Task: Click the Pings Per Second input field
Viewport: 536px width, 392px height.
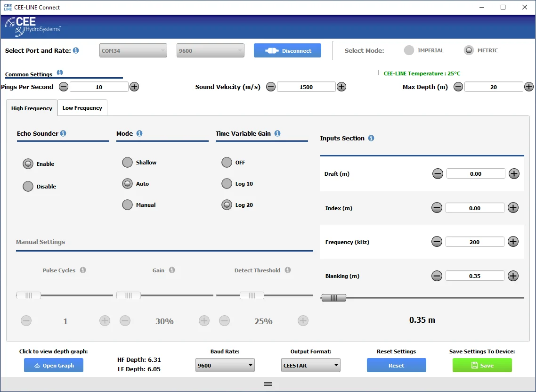Action: (99, 87)
